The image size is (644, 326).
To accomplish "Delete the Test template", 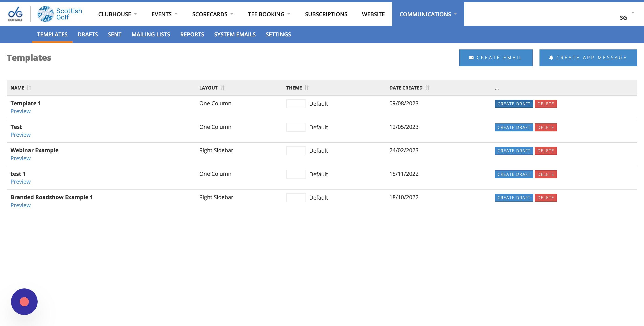I will coord(545,127).
